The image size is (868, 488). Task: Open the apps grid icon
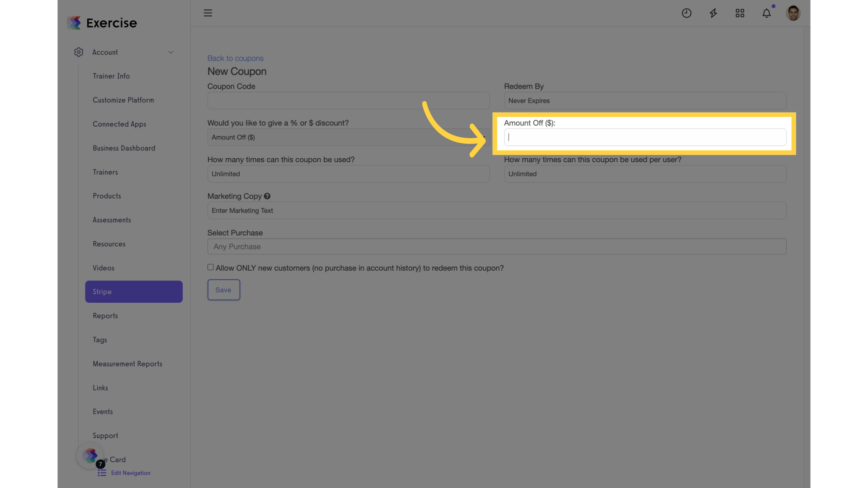pos(740,13)
